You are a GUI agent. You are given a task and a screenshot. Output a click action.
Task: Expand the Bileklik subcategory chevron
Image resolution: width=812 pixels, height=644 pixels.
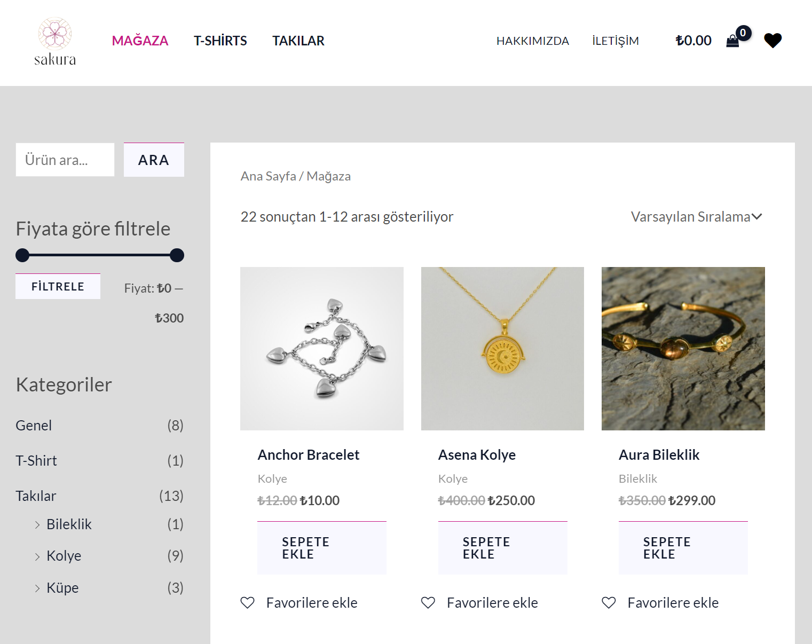[37, 525]
